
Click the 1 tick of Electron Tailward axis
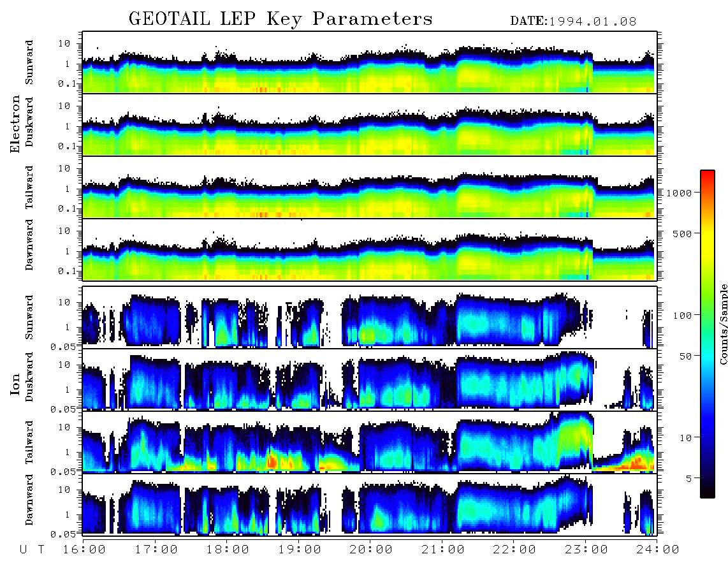click(68, 189)
